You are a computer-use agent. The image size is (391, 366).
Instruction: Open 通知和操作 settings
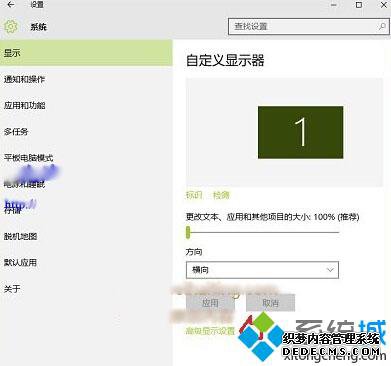[24, 79]
